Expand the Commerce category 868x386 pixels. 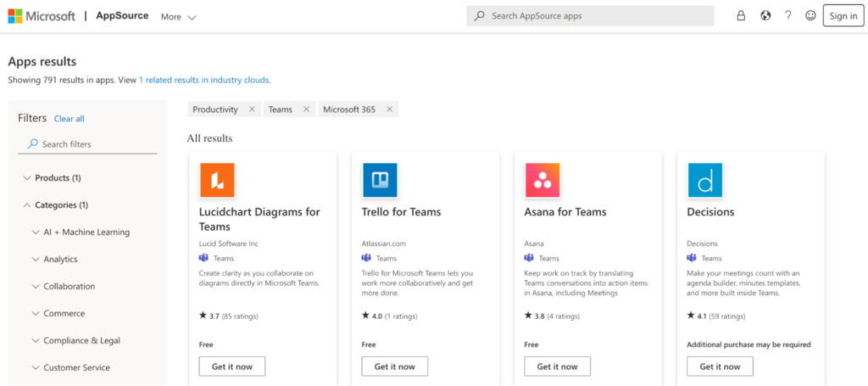pos(58,313)
